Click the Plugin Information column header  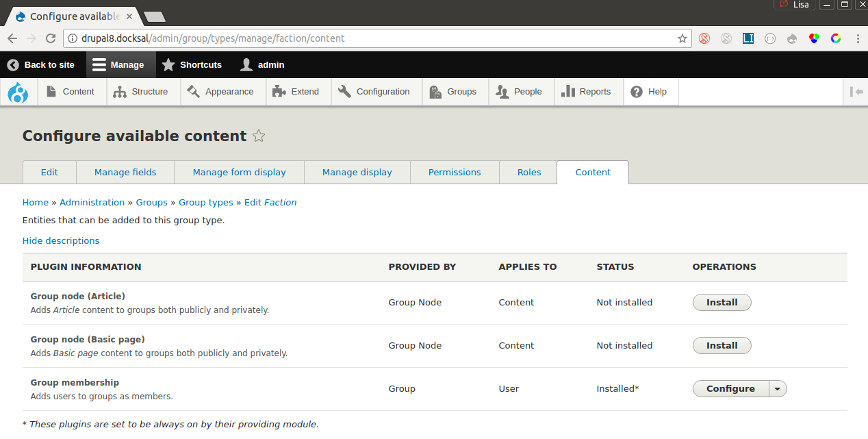point(86,267)
